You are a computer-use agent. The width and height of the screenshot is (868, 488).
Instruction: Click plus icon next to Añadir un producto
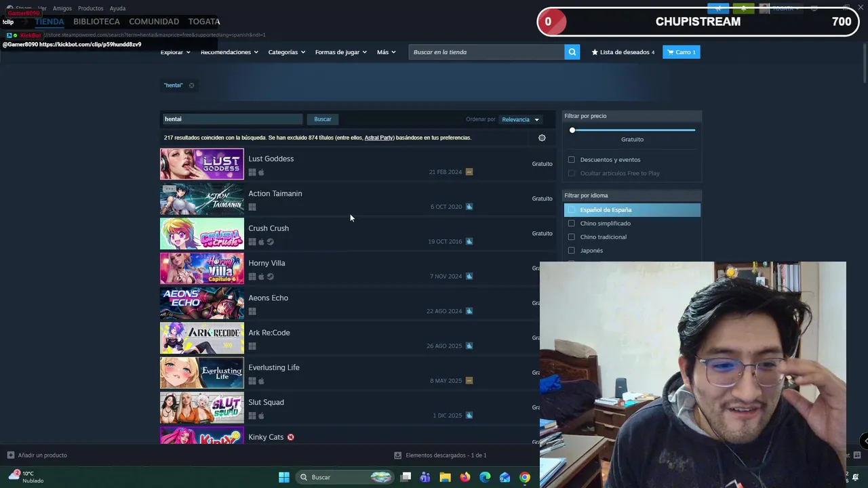coord(10,455)
